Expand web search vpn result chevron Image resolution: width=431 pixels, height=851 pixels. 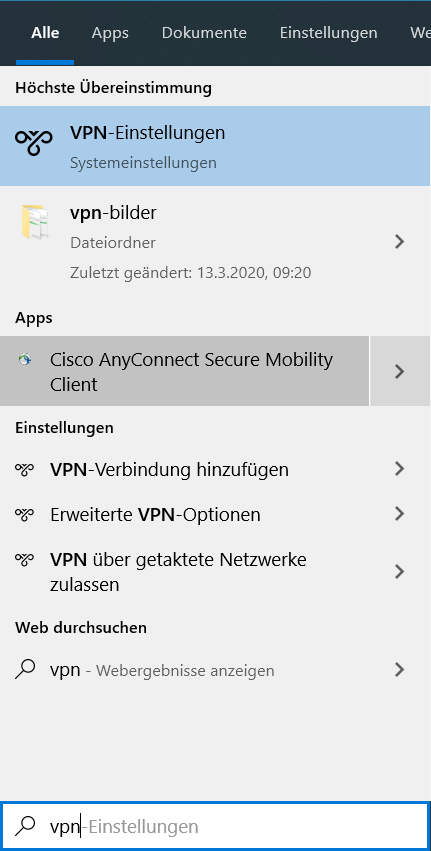point(400,670)
